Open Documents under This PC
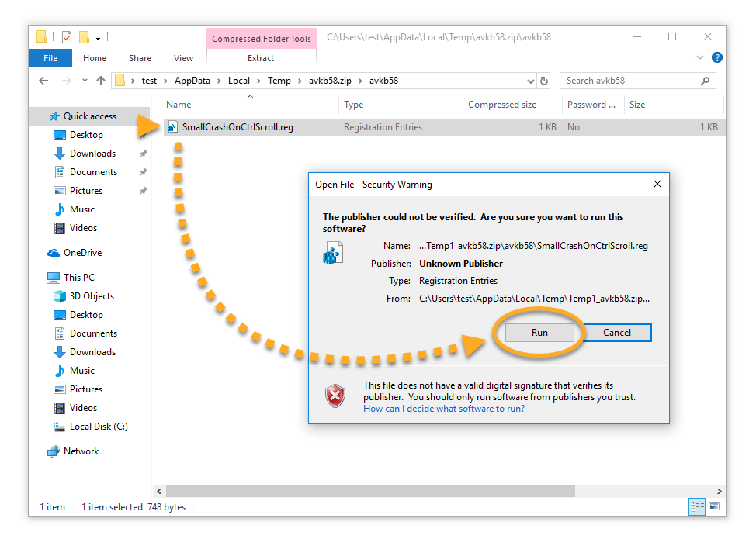Screen dimensions: 756x539 (x=93, y=333)
